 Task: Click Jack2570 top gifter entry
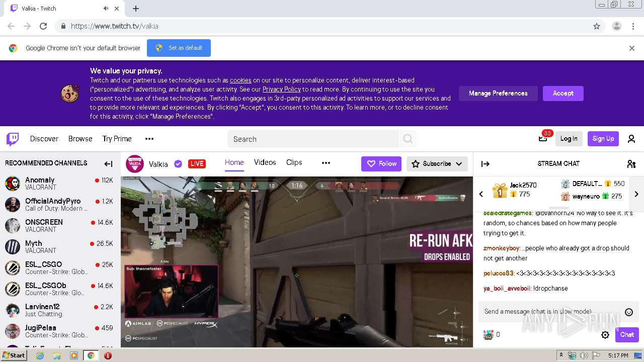[515, 190]
